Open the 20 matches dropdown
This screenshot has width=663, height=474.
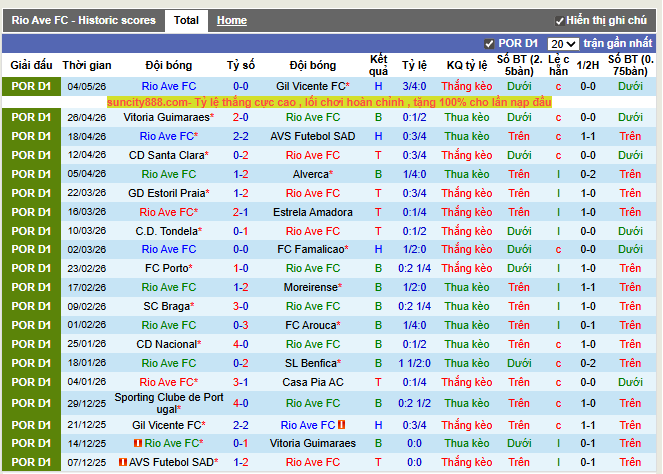[x=563, y=44]
